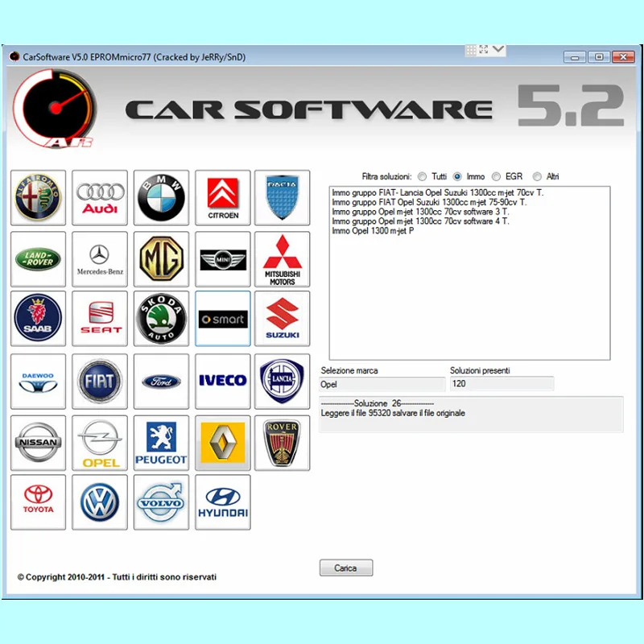Image resolution: width=644 pixels, height=644 pixels.
Task: Select 'Immo Opel 1300 m-jet P' entry
Action: click(373, 231)
